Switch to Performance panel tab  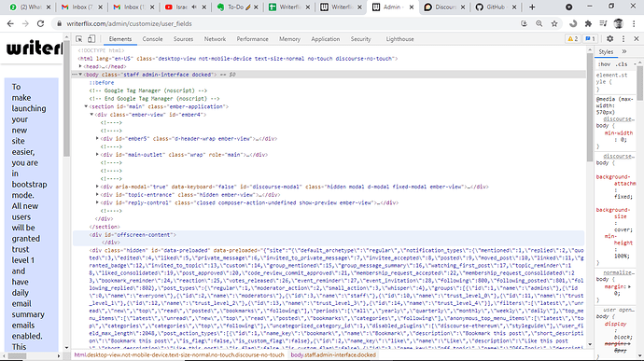252,39
